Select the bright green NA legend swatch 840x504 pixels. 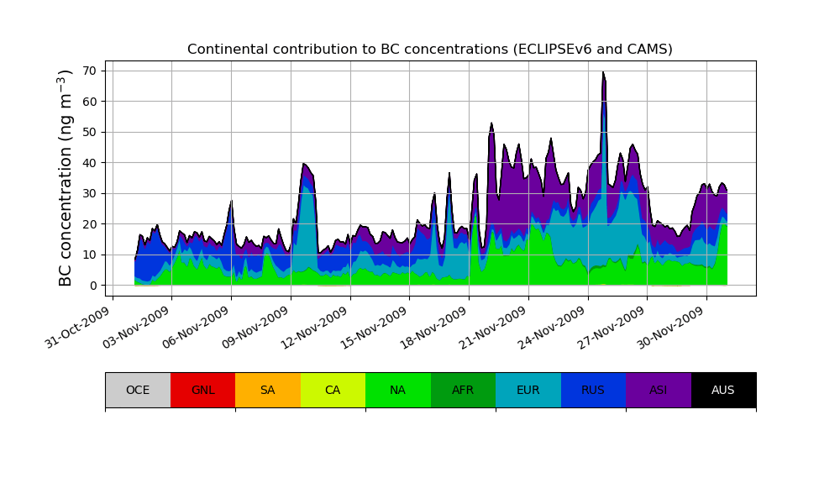(x=398, y=390)
